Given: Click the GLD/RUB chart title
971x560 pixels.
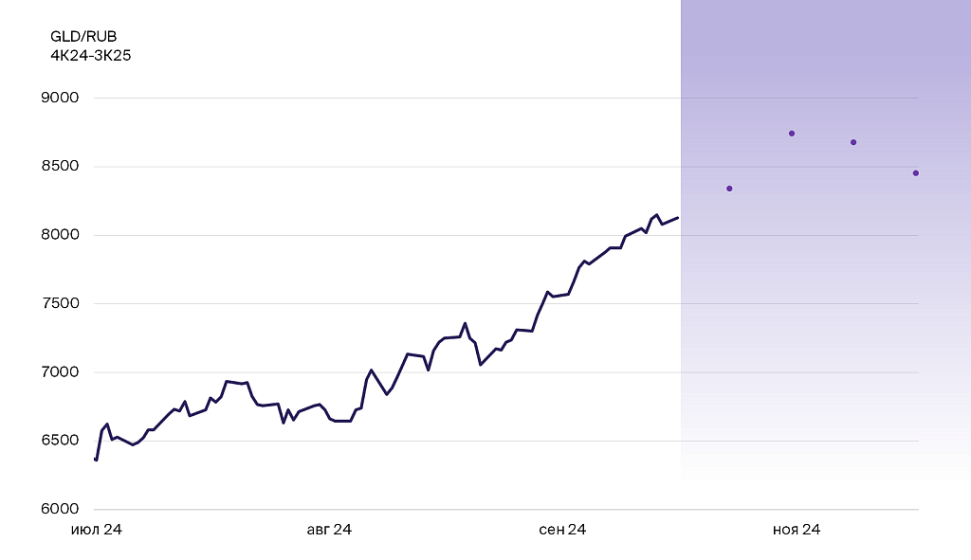Looking at the screenshot, I should coord(83,37).
